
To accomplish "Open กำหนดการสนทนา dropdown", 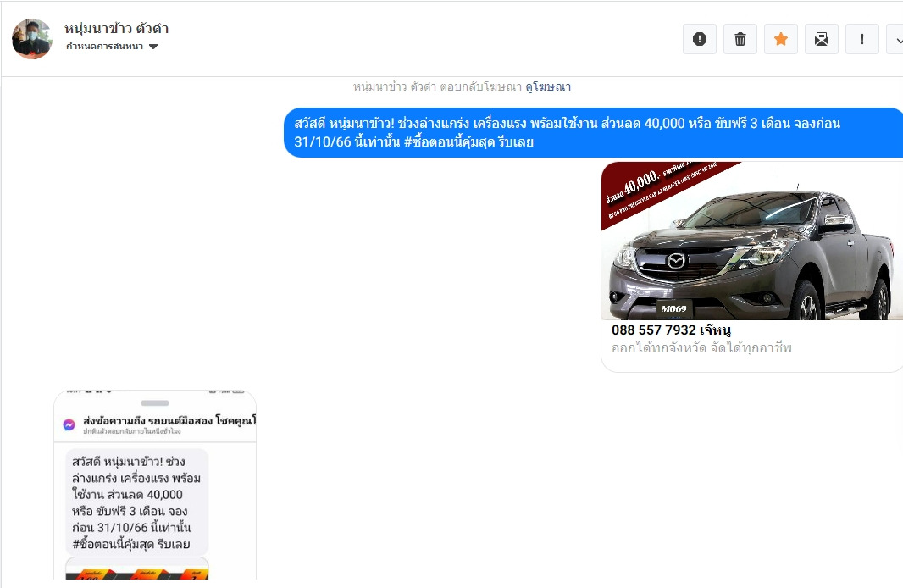I will click(112, 46).
